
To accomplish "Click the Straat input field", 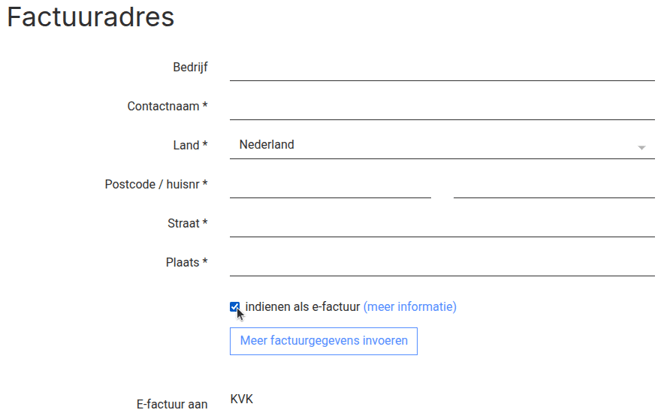I will click(441, 223).
